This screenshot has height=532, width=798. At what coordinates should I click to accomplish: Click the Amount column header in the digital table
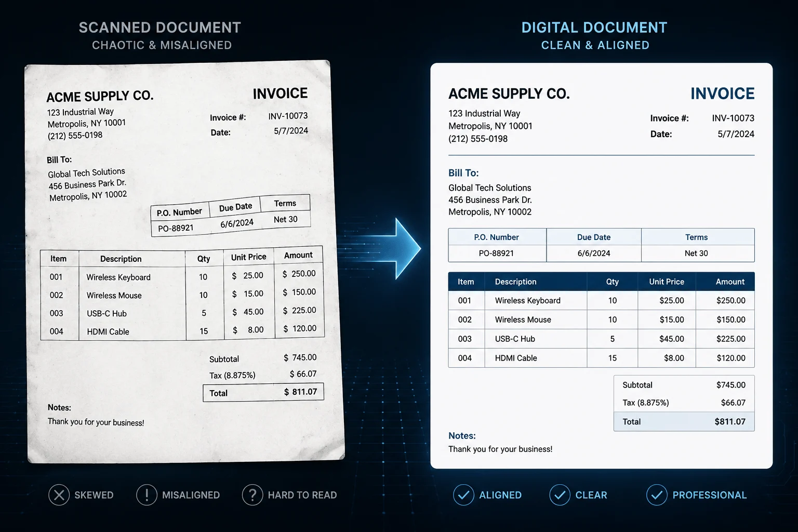pyautogui.click(x=730, y=282)
